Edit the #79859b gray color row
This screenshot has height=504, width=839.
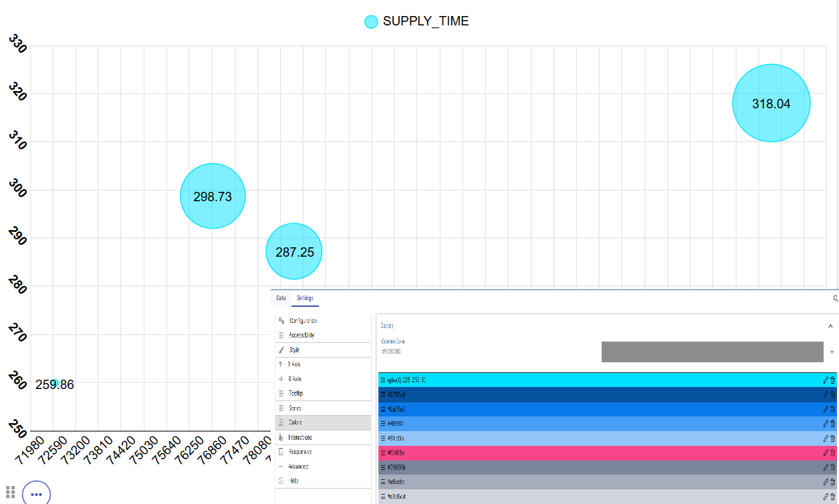click(826, 467)
